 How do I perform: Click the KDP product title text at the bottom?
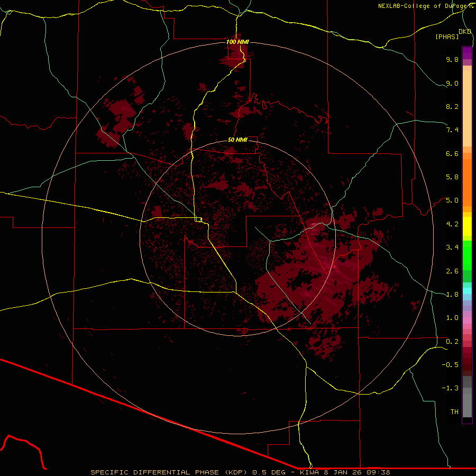[240, 472]
